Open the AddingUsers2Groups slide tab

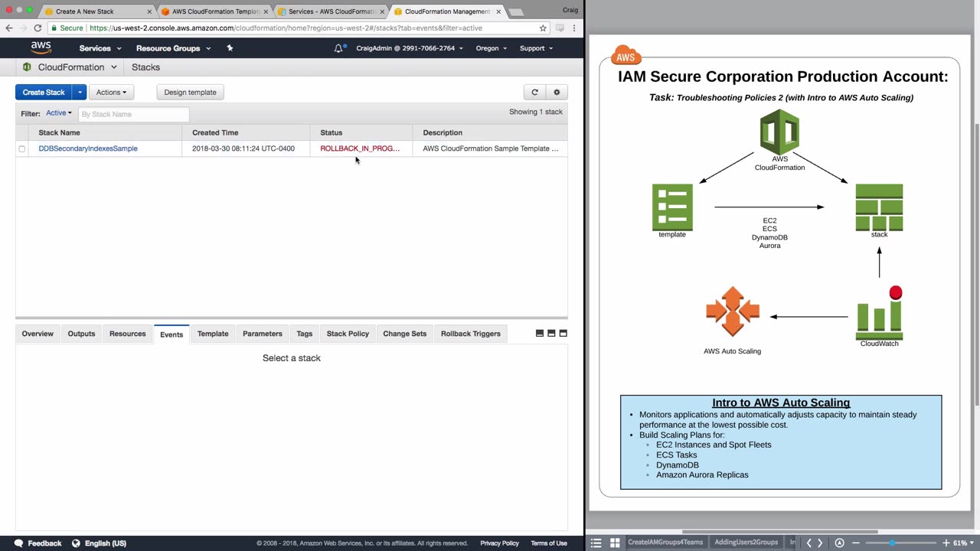pyautogui.click(x=746, y=543)
